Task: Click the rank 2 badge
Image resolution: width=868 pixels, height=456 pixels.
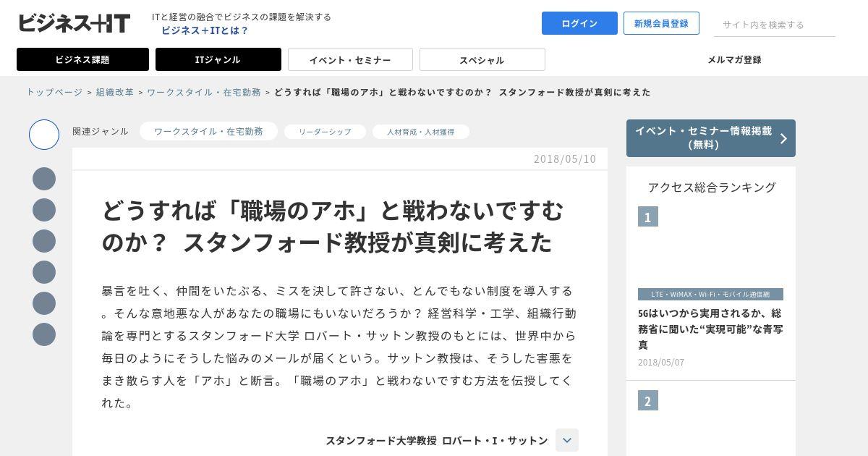Action: (x=648, y=400)
